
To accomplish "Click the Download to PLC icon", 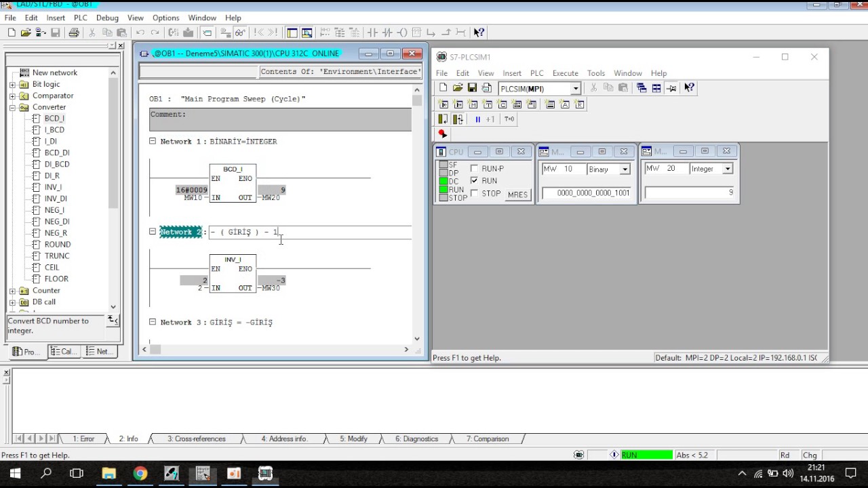I will pyautogui.click(x=188, y=33).
